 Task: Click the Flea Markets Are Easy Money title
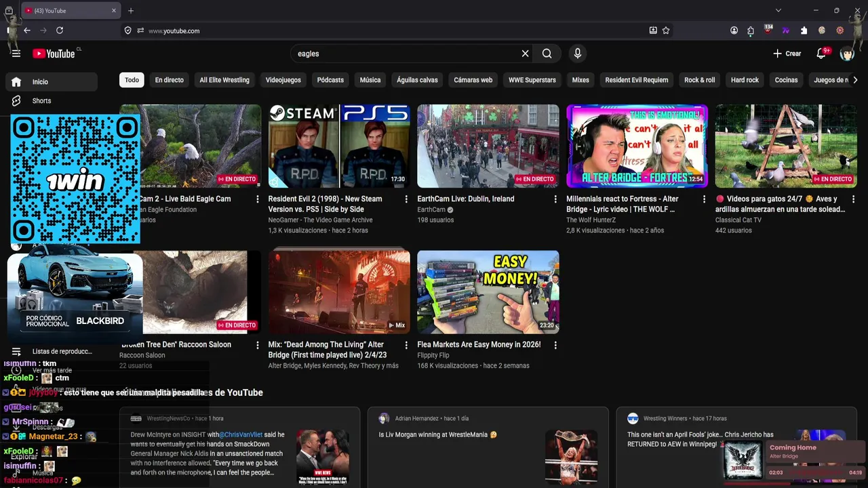pos(479,345)
